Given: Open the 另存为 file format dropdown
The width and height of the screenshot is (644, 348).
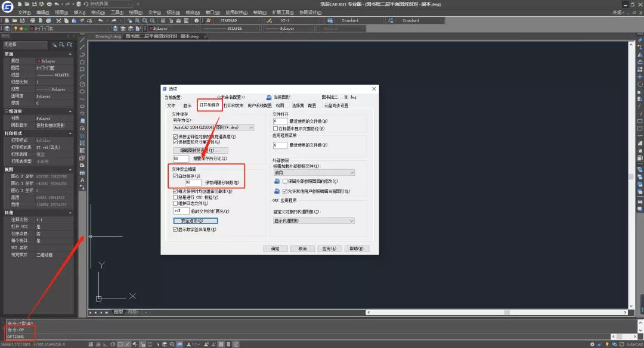Looking at the screenshot, I should (213, 127).
